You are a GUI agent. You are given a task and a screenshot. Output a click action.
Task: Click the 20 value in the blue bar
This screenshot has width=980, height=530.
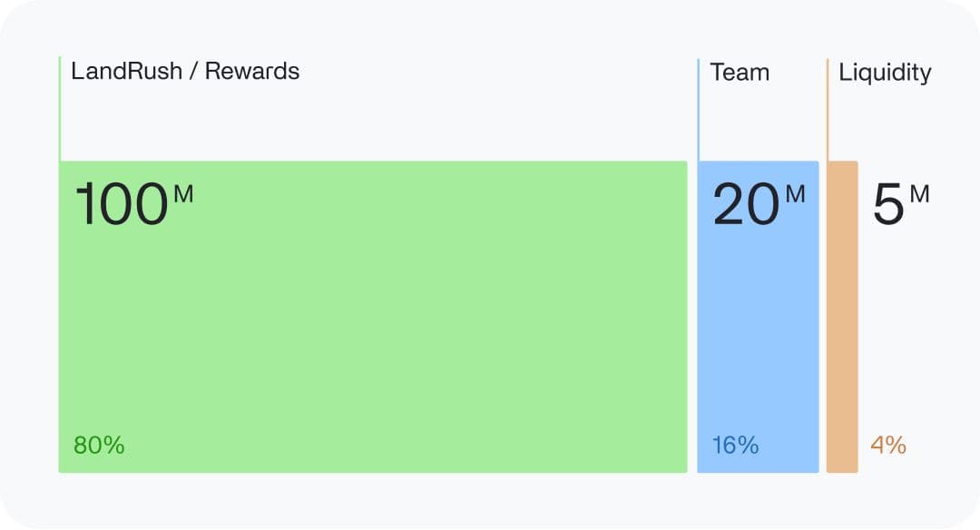(x=746, y=204)
